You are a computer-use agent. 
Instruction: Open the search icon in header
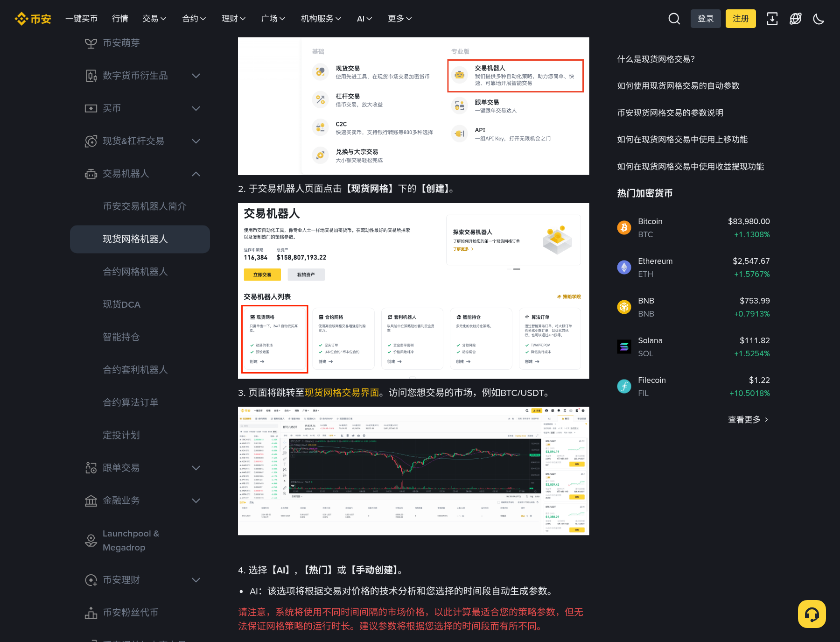pos(674,19)
